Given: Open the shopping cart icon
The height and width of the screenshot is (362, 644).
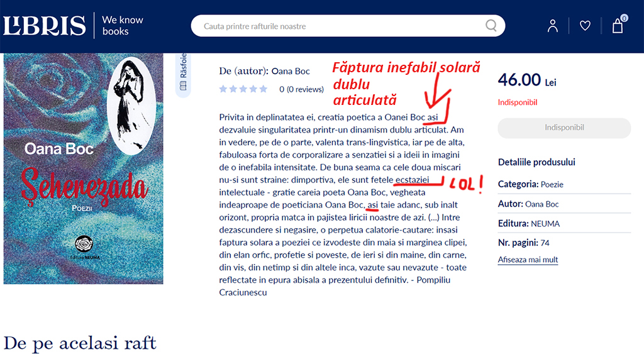Looking at the screenshot, I should coord(618,26).
